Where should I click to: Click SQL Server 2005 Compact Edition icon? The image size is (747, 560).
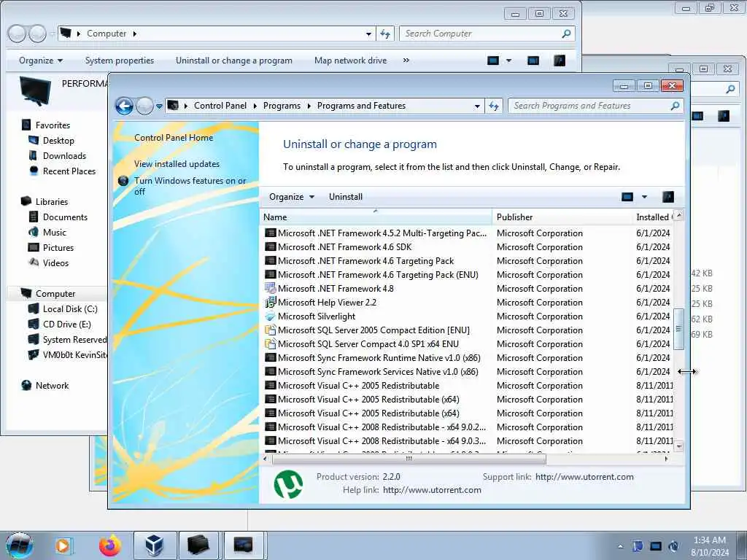[270, 330]
